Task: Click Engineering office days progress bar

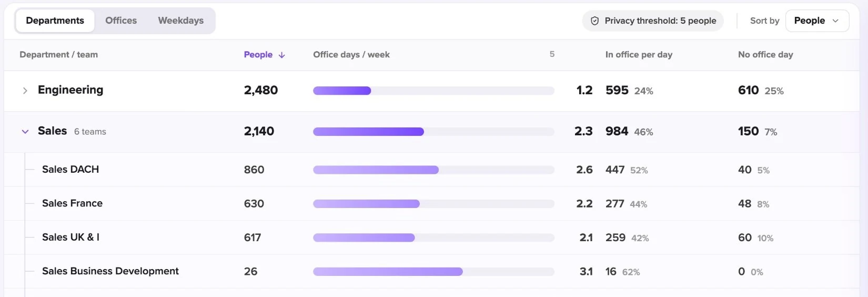Action: pos(433,91)
